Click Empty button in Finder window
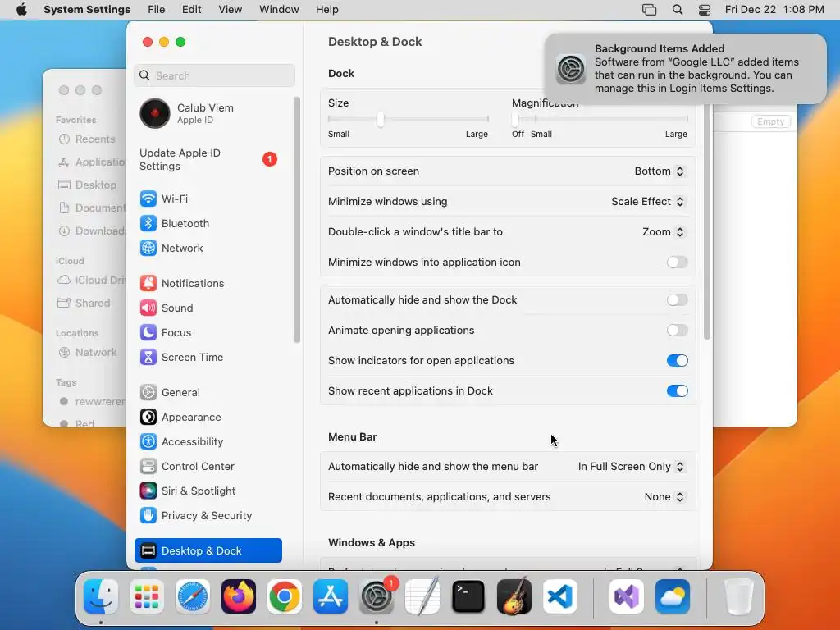The image size is (840, 630). (x=770, y=121)
